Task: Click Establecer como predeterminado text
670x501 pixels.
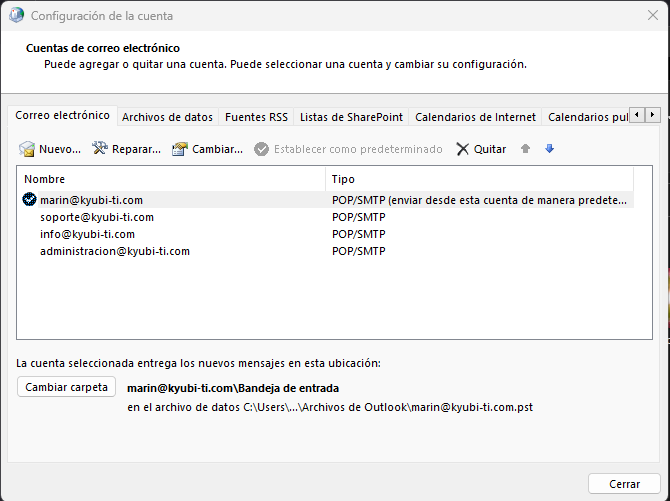Action: [358, 149]
